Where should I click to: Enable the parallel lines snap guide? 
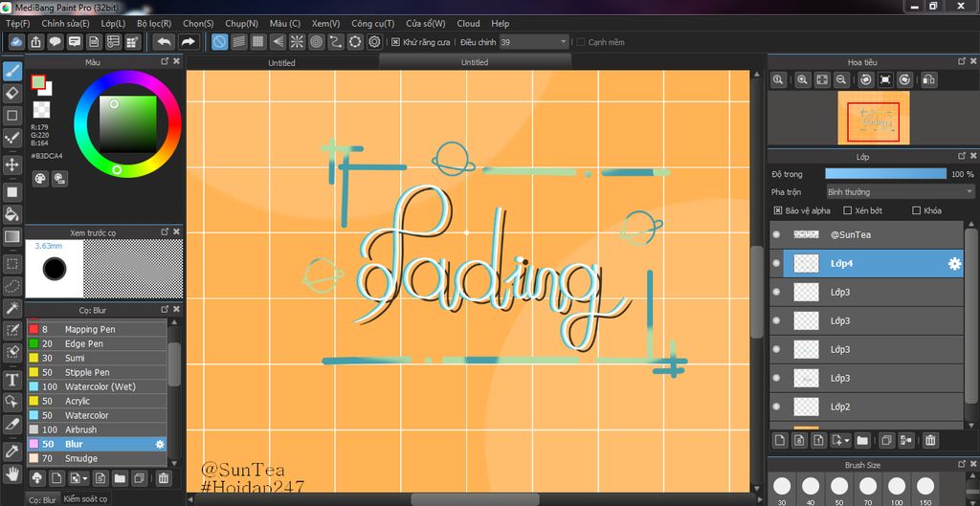[238, 42]
